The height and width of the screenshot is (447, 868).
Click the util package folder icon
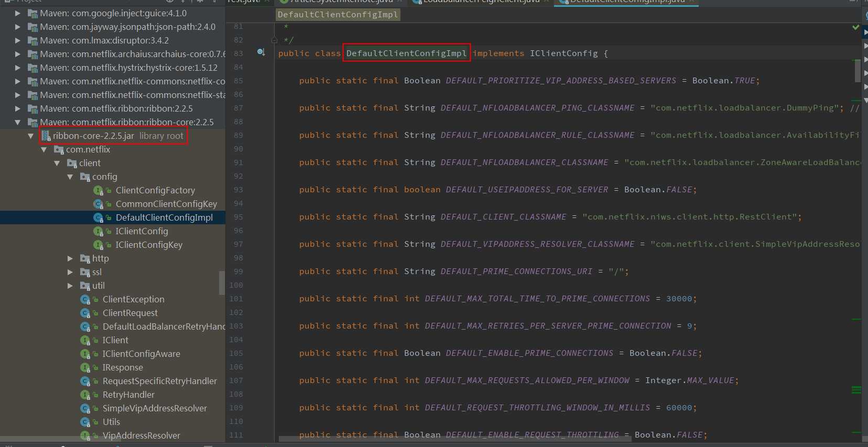[85, 286]
